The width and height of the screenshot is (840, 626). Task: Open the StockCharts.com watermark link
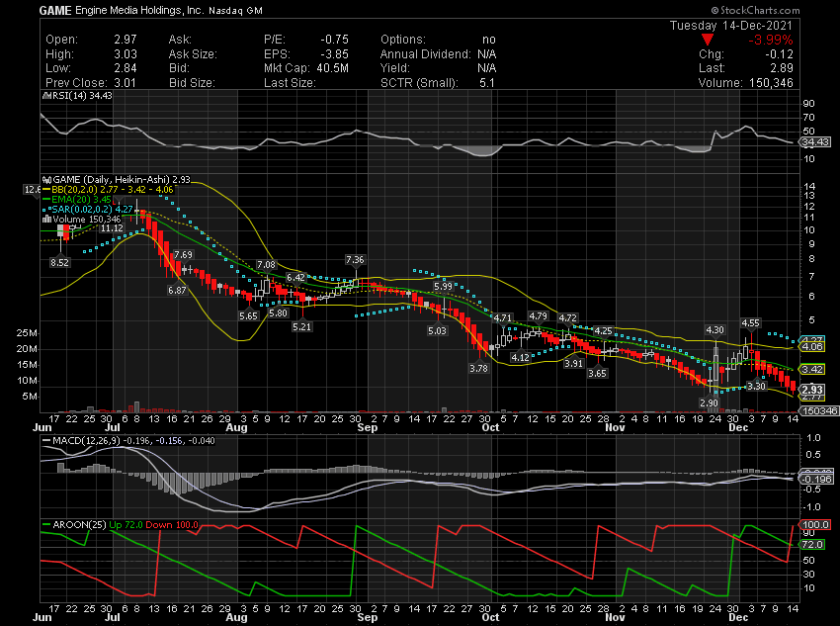coord(755,10)
